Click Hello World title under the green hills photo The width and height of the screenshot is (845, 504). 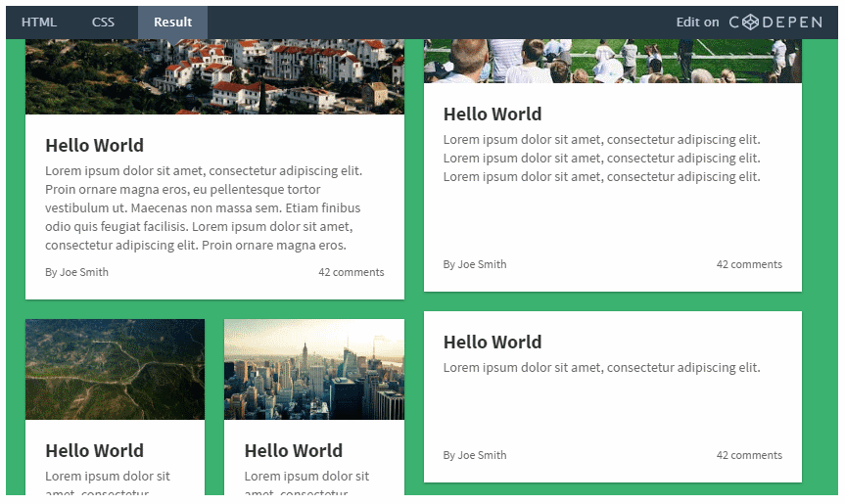click(94, 451)
